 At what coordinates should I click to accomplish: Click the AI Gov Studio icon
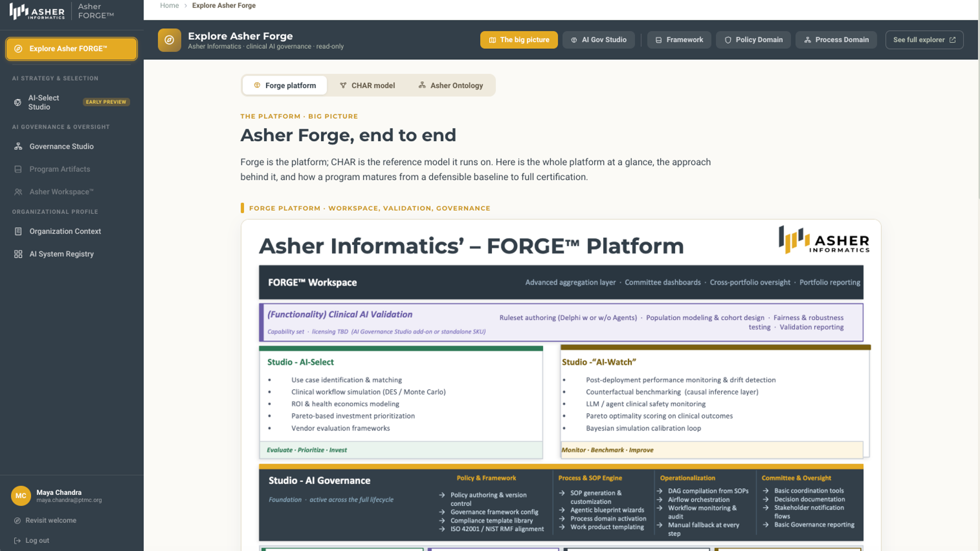pyautogui.click(x=574, y=40)
